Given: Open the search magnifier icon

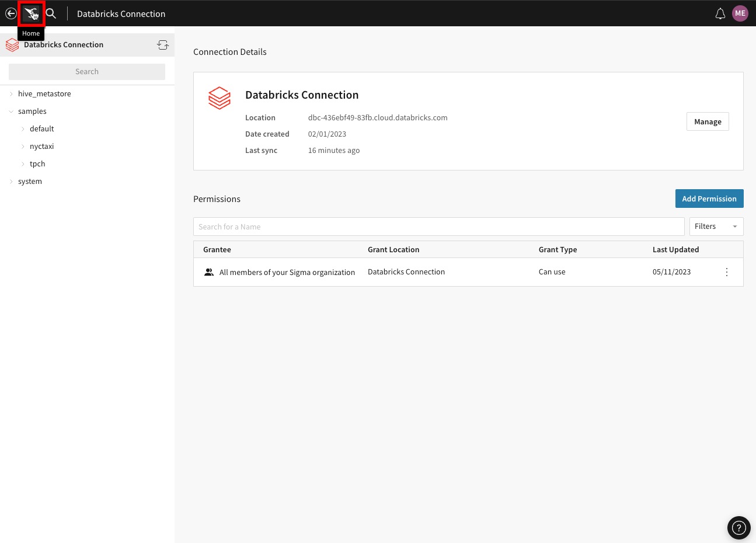Looking at the screenshot, I should click(51, 13).
